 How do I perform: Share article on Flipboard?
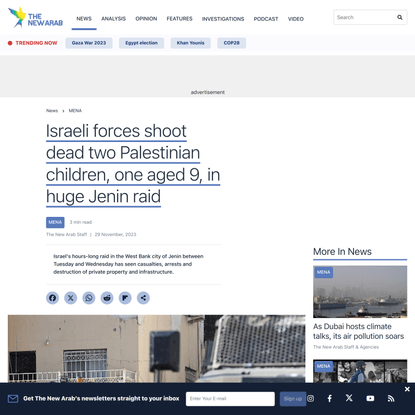point(125,298)
